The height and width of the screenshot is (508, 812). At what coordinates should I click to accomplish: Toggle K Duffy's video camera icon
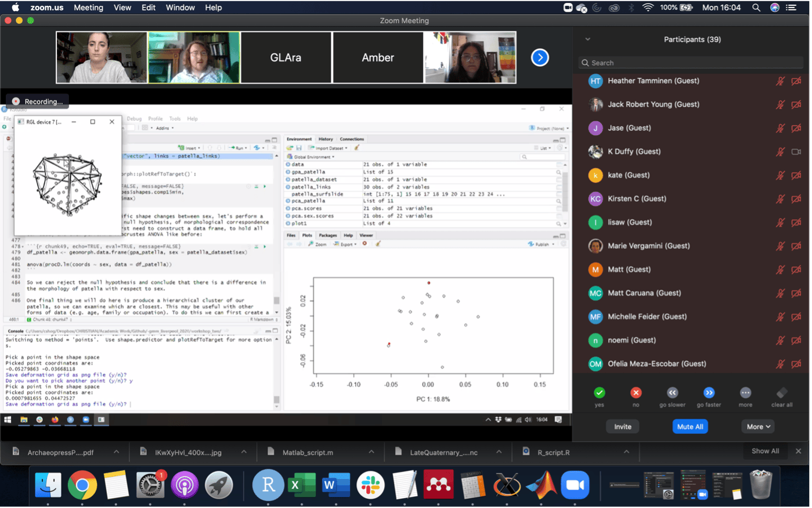pyautogui.click(x=796, y=152)
